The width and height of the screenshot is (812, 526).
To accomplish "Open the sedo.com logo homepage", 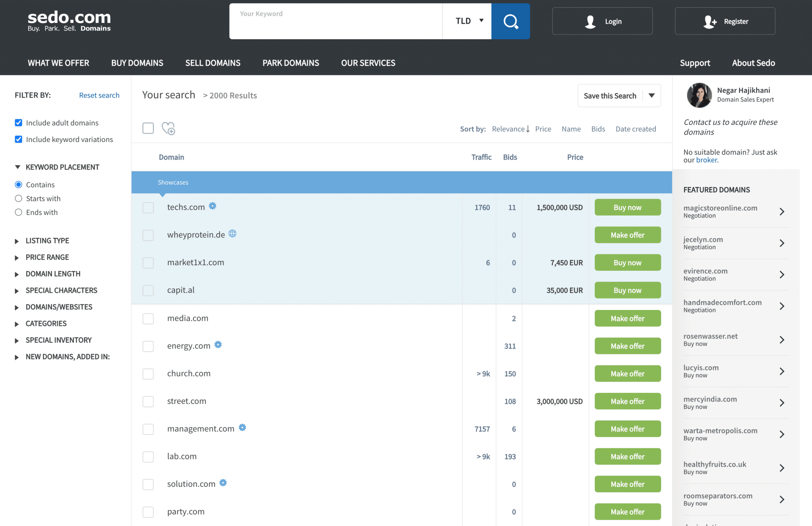I will click(69, 21).
